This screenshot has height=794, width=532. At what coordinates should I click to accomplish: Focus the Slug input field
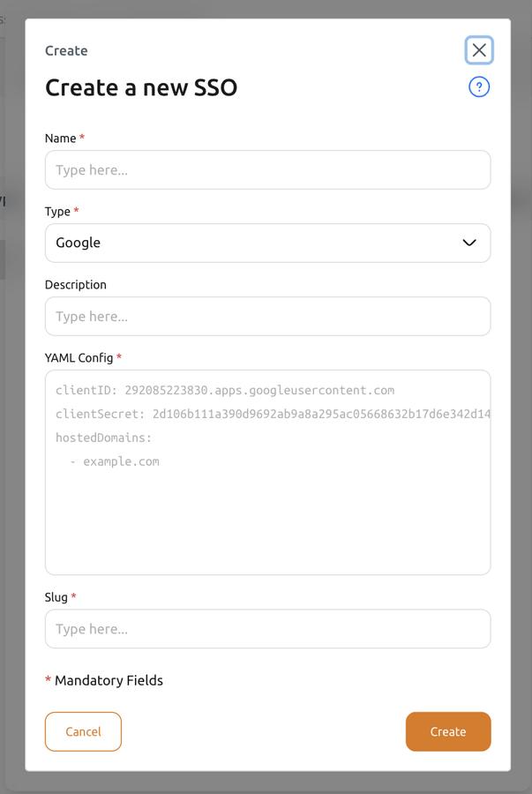click(267, 629)
